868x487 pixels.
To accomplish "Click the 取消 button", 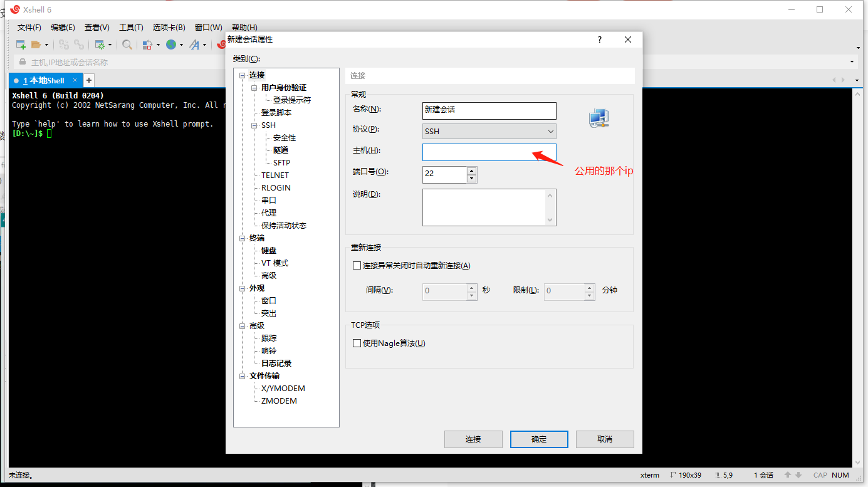I will tap(605, 439).
